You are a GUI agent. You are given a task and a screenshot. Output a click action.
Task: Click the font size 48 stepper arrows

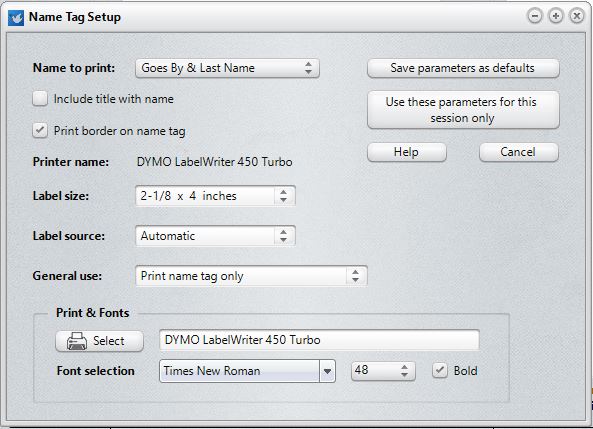tap(404, 371)
